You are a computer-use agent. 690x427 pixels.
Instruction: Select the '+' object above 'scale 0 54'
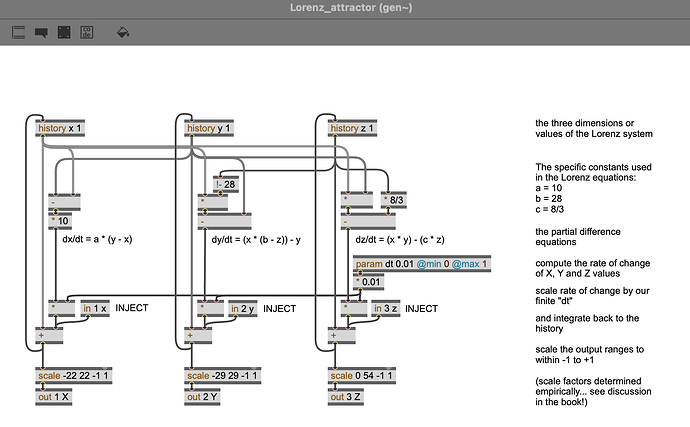point(341,335)
